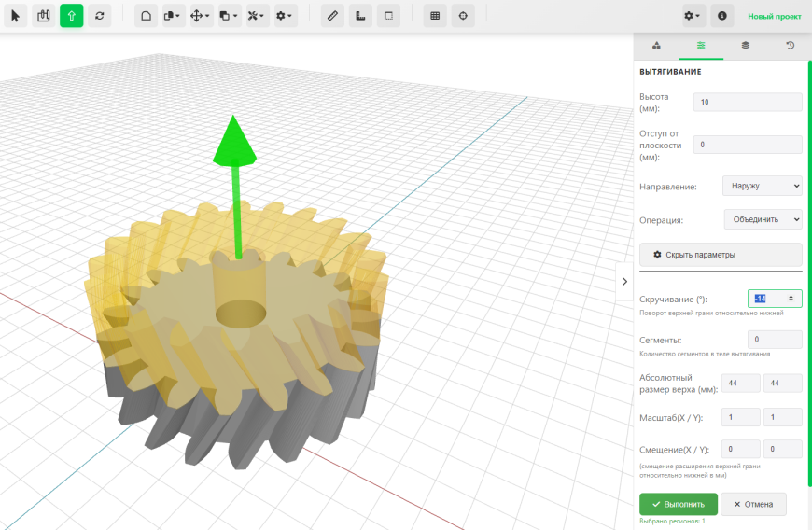
Task: Click the Поворот верхней грани hint text
Action: tap(711, 314)
